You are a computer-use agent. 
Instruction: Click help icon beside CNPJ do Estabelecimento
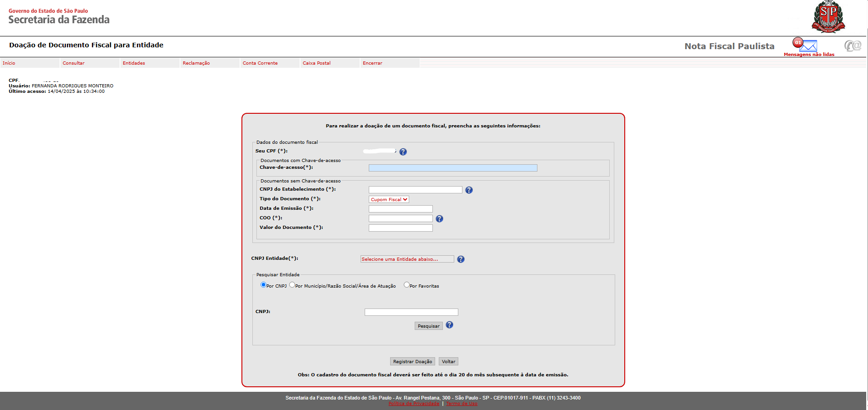469,190
